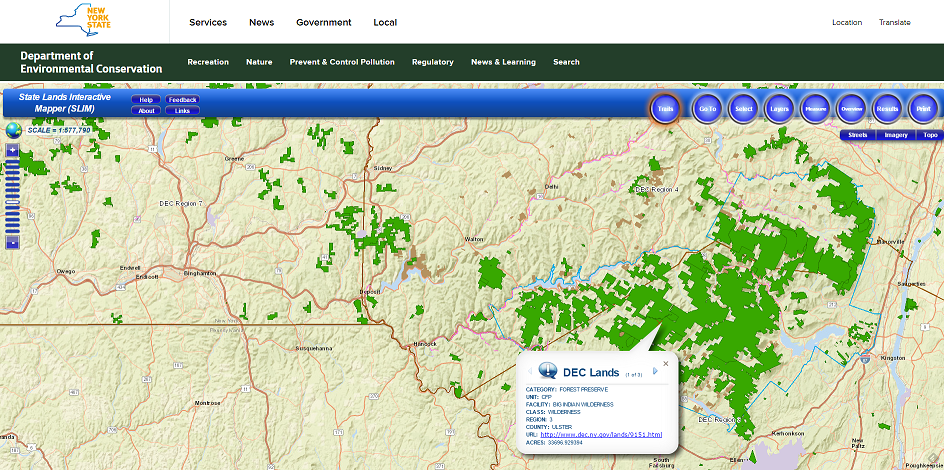Open the Recreation menu
944x470 pixels.
click(208, 62)
